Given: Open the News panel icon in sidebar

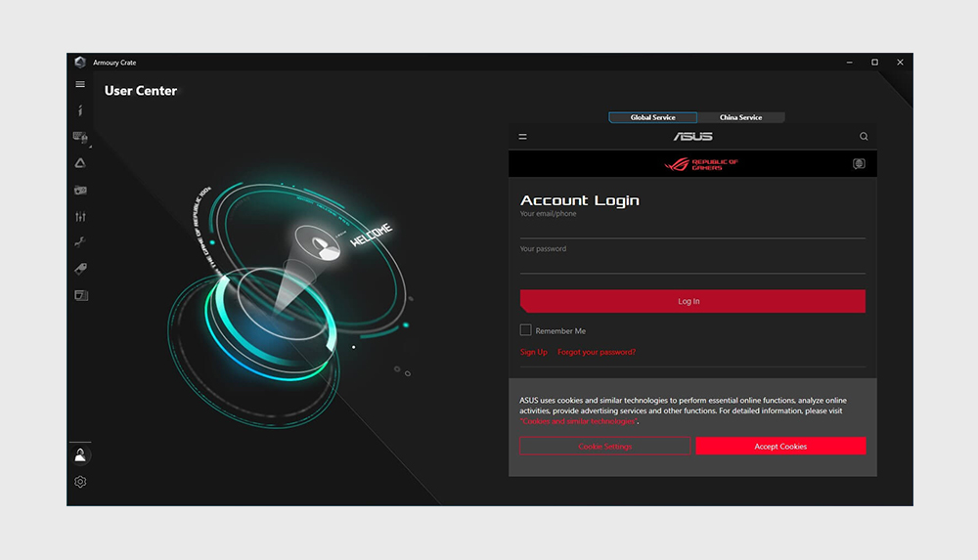Looking at the screenshot, I should [x=81, y=295].
